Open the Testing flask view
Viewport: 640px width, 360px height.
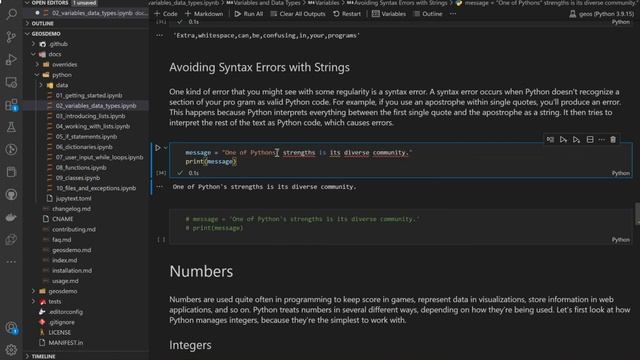coord(11,127)
